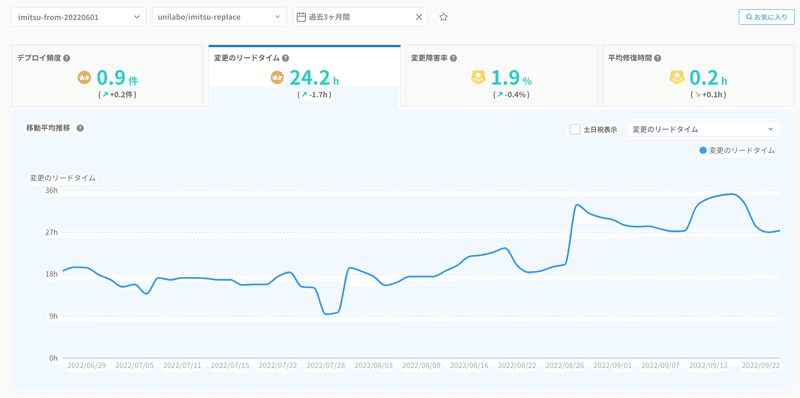Open the 変更のリードタイム metric dropdown

pos(703,129)
